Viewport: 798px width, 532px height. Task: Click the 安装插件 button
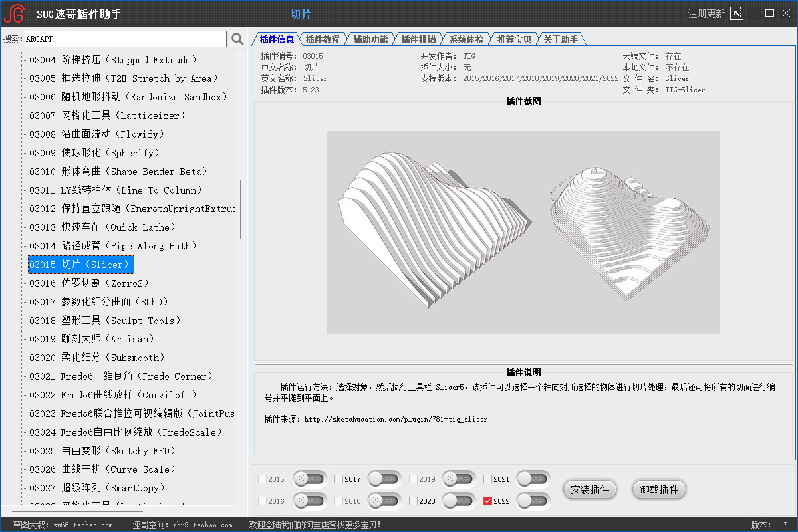coord(591,490)
